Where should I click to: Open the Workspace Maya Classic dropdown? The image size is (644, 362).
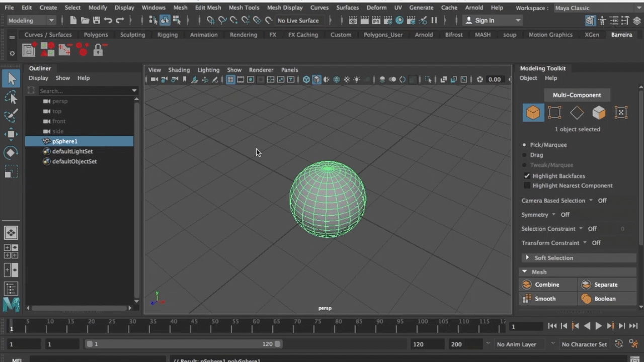(x=597, y=8)
